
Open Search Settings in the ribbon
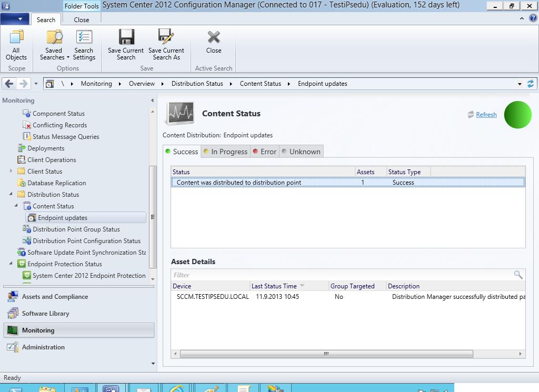tap(84, 45)
